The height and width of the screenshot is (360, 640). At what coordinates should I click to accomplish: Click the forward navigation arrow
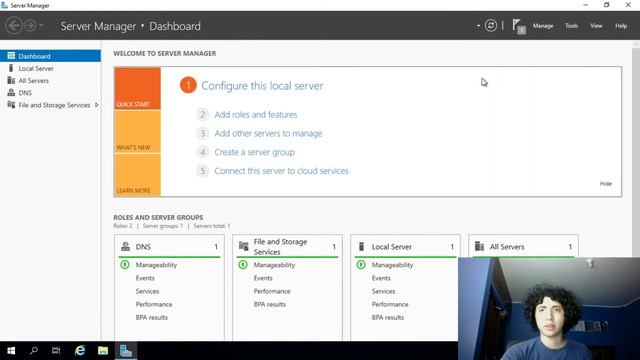(30, 26)
